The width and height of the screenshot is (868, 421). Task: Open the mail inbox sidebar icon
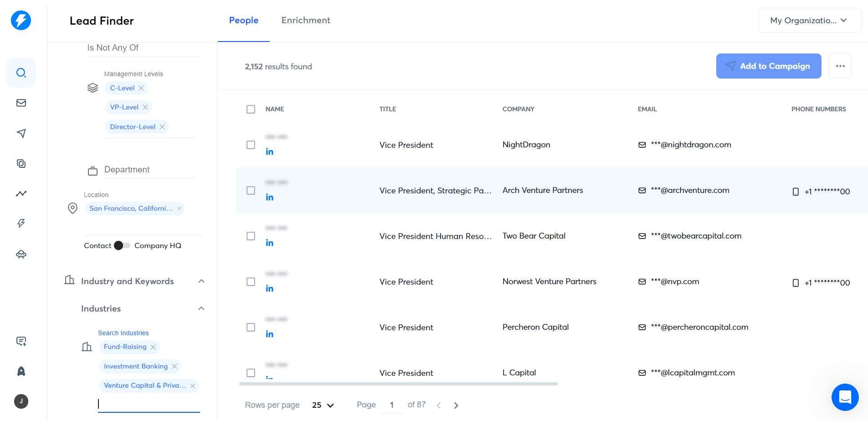click(x=21, y=103)
